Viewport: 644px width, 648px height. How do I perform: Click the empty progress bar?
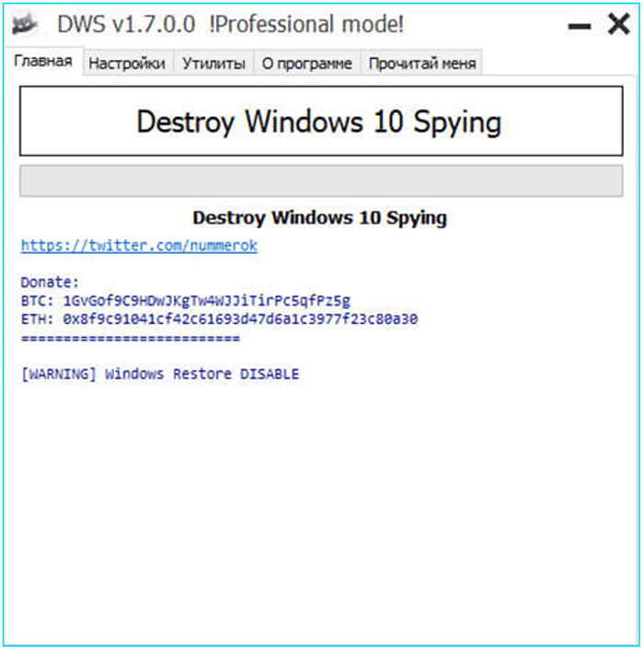coord(321,180)
